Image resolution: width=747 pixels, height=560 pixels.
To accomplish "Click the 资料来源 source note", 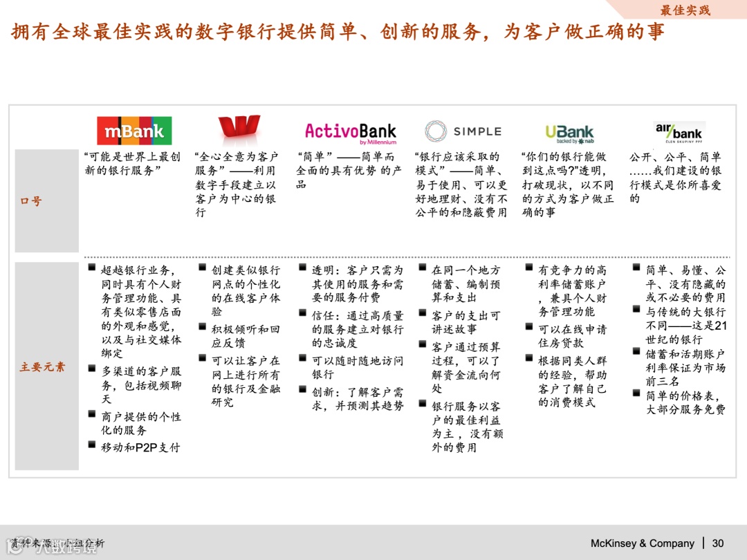I will pos(57,543).
